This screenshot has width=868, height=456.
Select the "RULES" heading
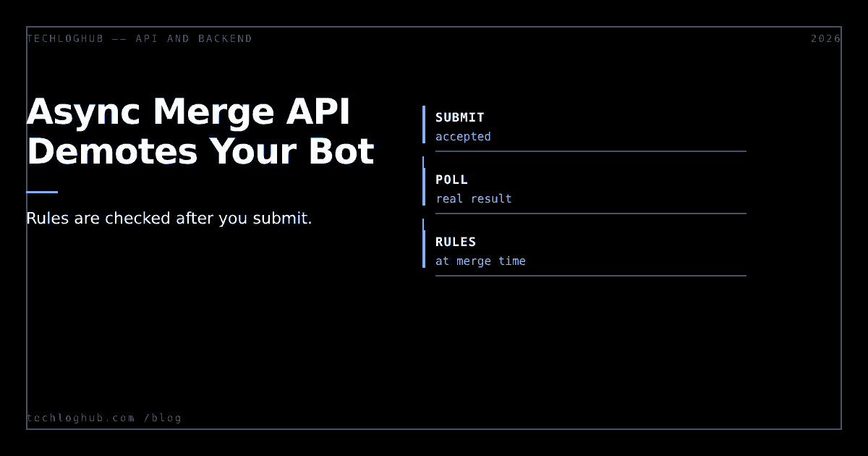[x=456, y=242]
